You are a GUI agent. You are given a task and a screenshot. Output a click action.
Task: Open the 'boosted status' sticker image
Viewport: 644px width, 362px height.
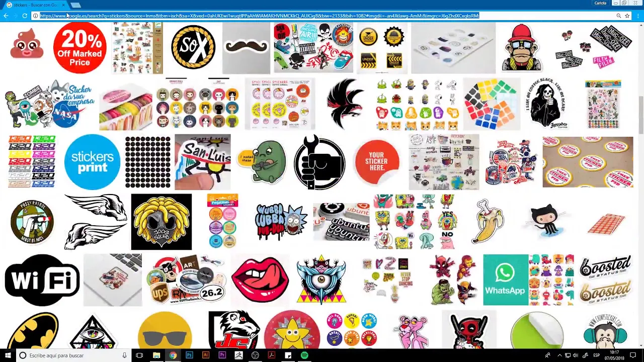coord(606,280)
